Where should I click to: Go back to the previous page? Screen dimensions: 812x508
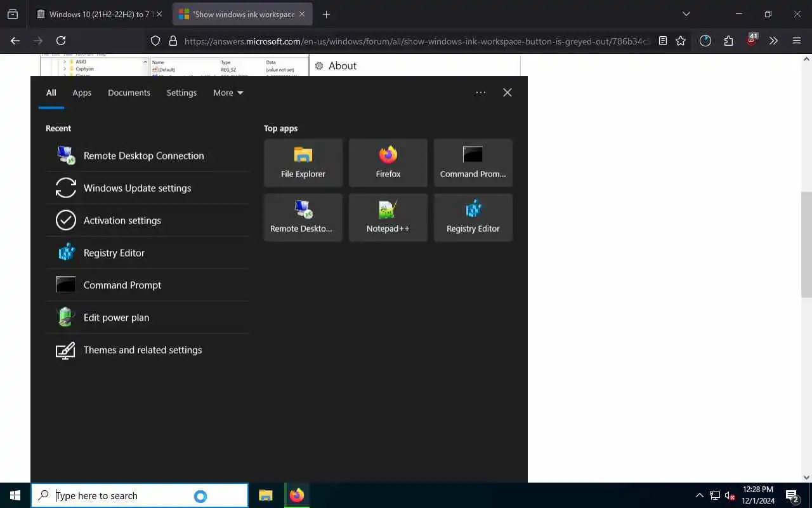(x=15, y=41)
